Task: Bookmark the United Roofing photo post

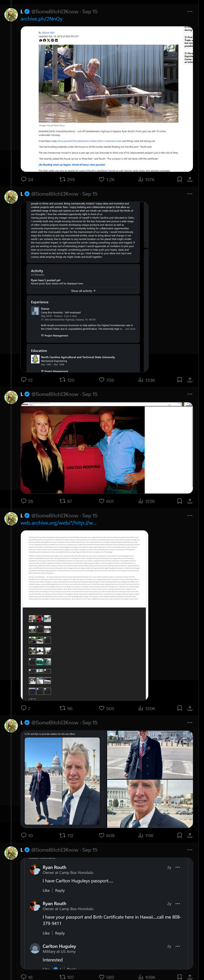Action: click(179, 501)
